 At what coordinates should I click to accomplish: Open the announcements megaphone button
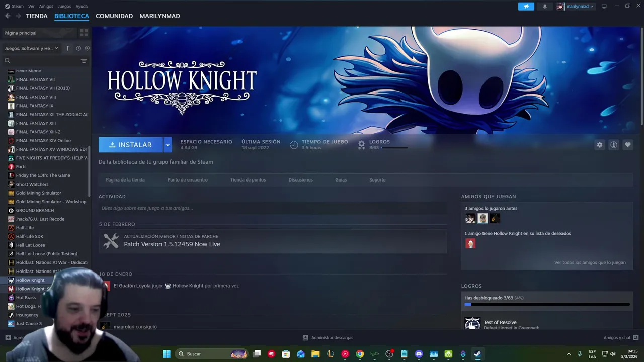click(x=526, y=6)
